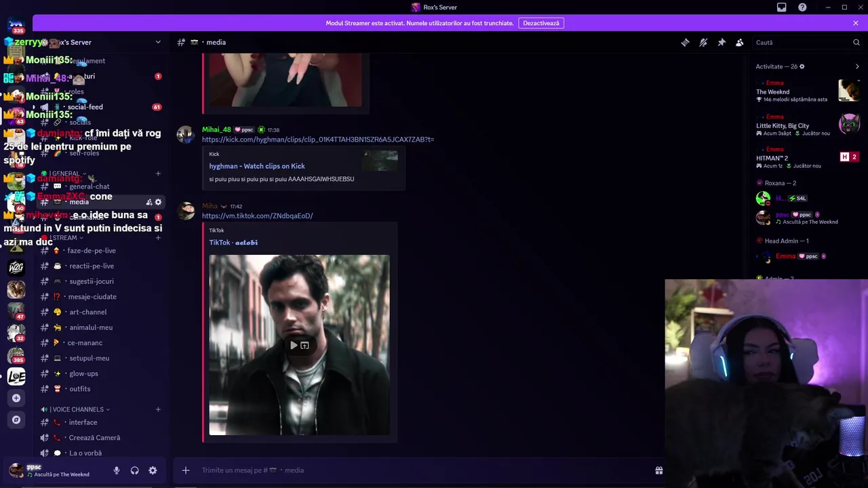Open hyghman - Watch clips on Kick title
This screenshot has height=488, width=868.
point(257,166)
